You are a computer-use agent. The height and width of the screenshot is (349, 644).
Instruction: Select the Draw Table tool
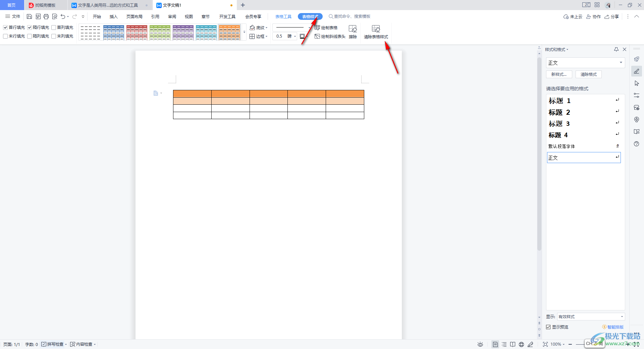(x=326, y=28)
